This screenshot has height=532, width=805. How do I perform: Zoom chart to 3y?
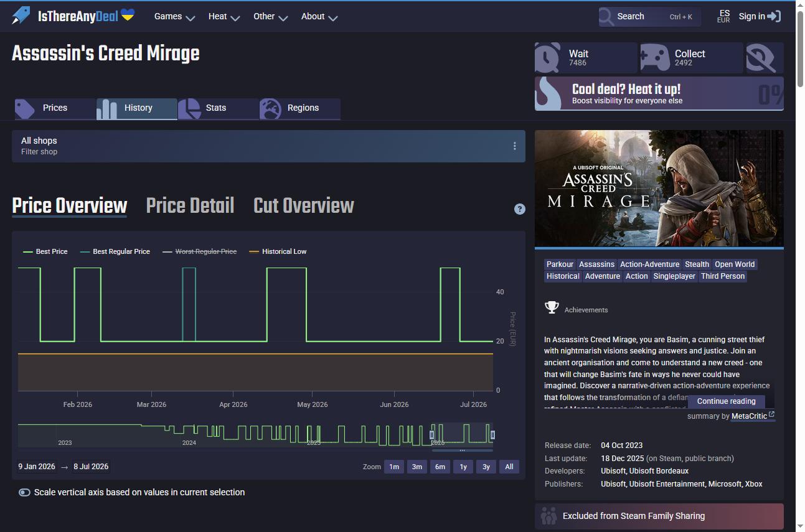(486, 467)
